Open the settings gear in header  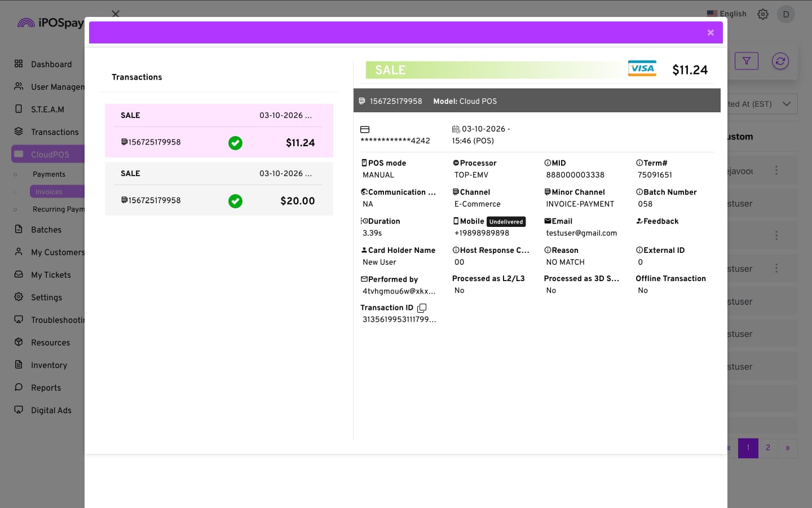click(x=763, y=14)
